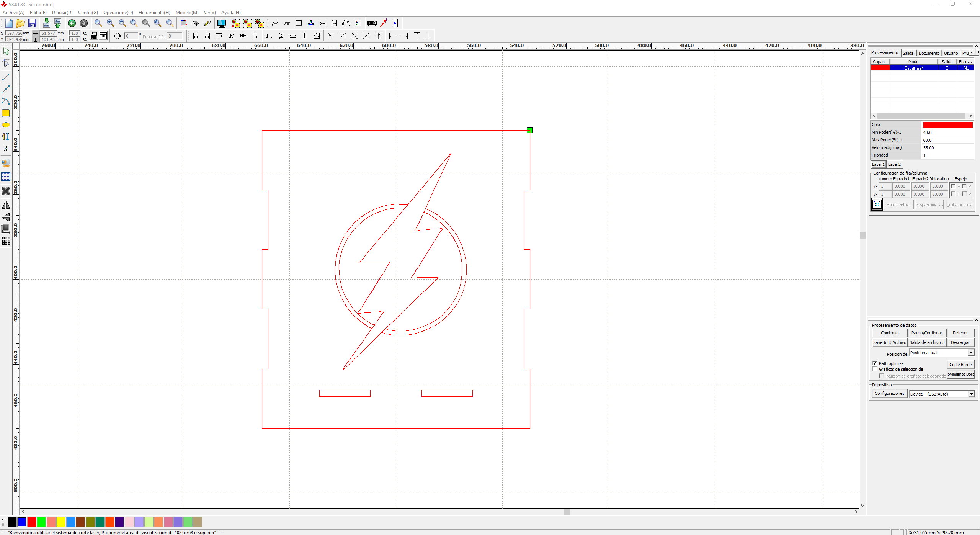Switch to the Usuario tab
980x535 pixels.
951,53
